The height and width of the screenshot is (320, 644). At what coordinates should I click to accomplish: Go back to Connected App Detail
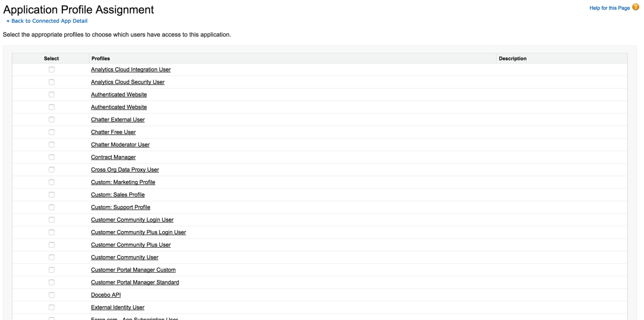tap(47, 21)
